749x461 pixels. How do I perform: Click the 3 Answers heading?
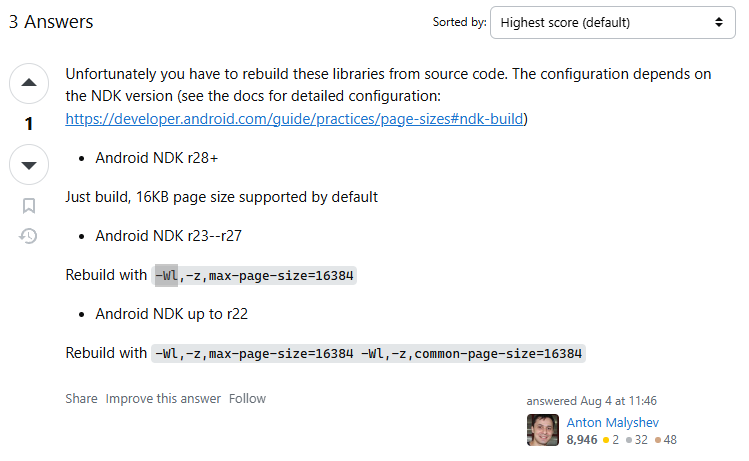pyautogui.click(x=51, y=22)
